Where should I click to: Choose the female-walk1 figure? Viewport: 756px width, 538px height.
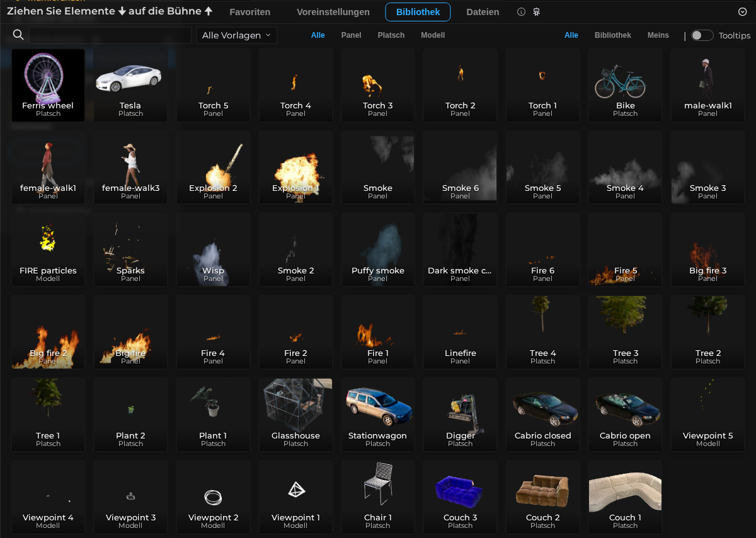coord(48,168)
